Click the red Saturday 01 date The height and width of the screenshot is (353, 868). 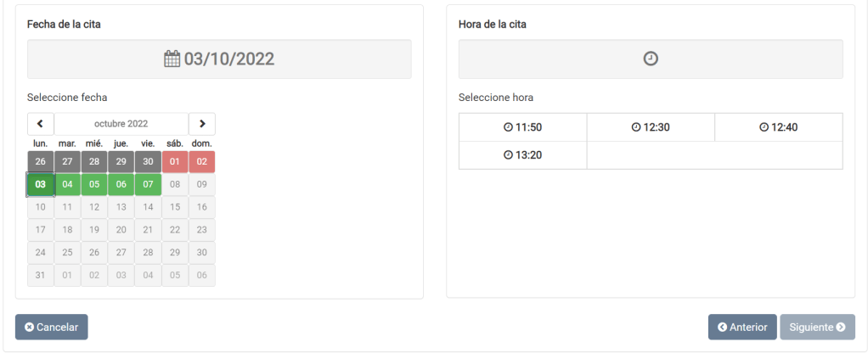pyautogui.click(x=175, y=161)
